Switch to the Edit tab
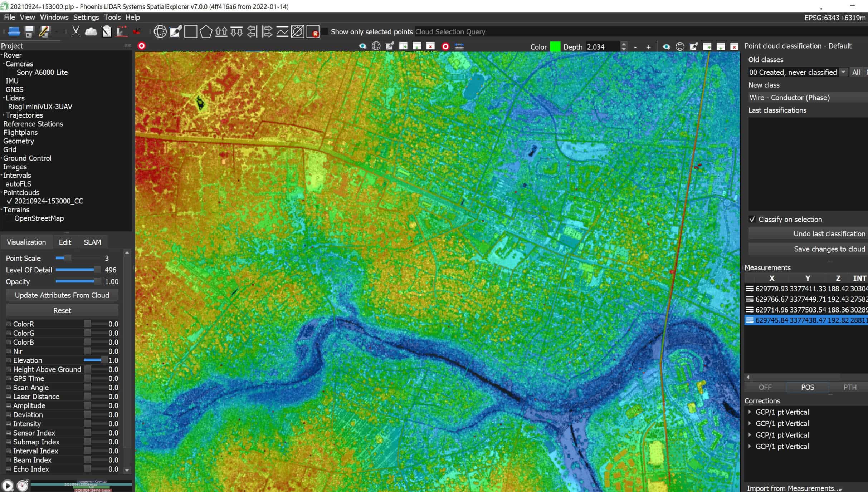Screen dimensions: 868x492 point(65,242)
